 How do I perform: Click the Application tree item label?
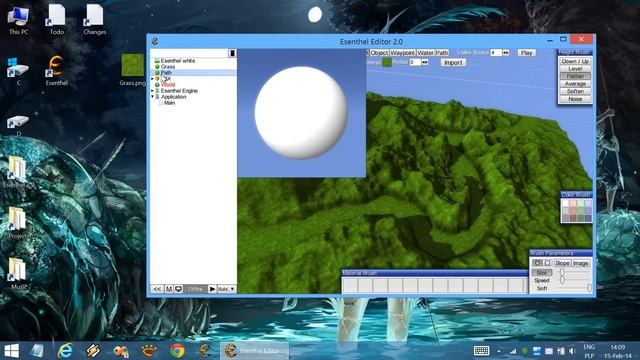tap(173, 97)
